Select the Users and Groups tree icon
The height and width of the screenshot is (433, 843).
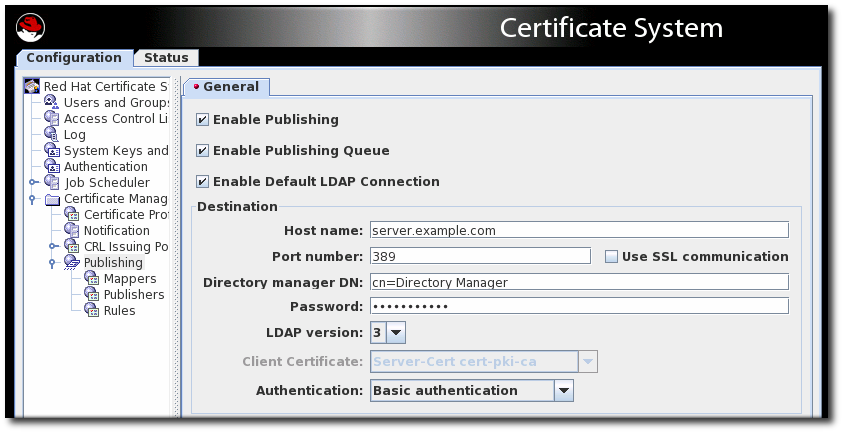[x=52, y=103]
